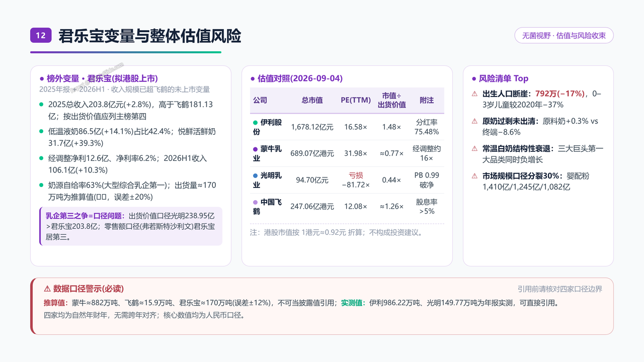The height and width of the screenshot is (362, 644).
Task: Click the green dot next to 伊利股份
Action: (255, 123)
